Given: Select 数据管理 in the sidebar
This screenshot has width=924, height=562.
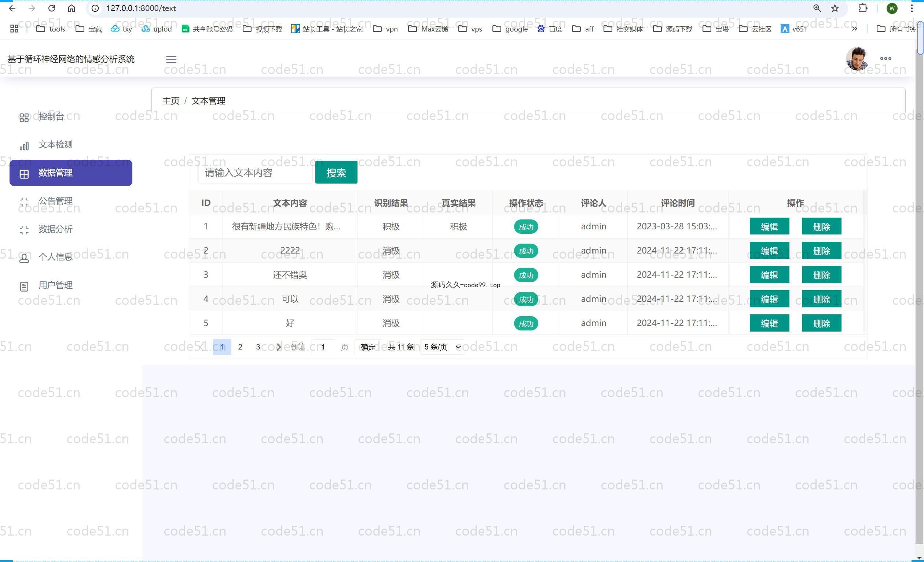Looking at the screenshot, I should pos(71,173).
